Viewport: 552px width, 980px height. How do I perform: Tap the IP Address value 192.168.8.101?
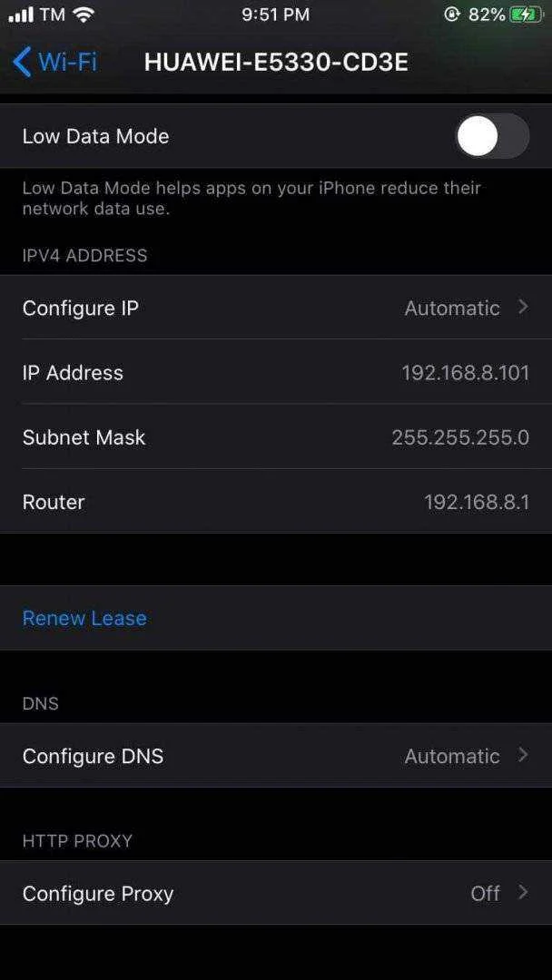point(466,373)
